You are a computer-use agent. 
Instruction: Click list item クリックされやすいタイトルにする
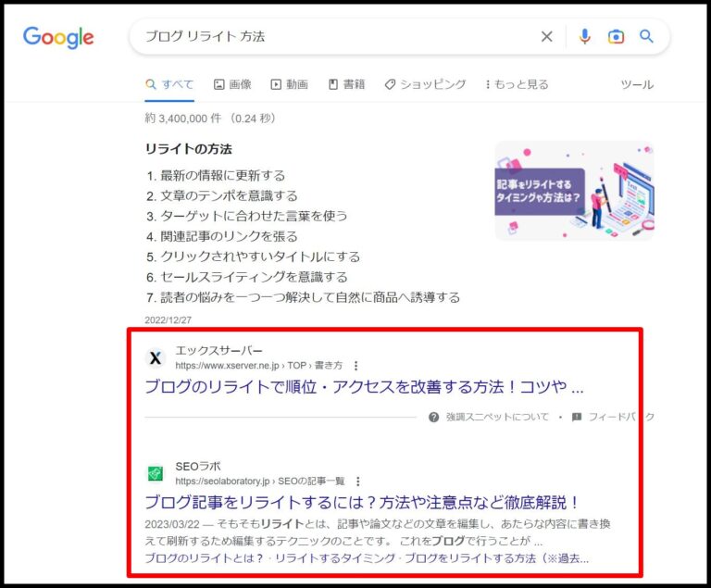pos(260,256)
